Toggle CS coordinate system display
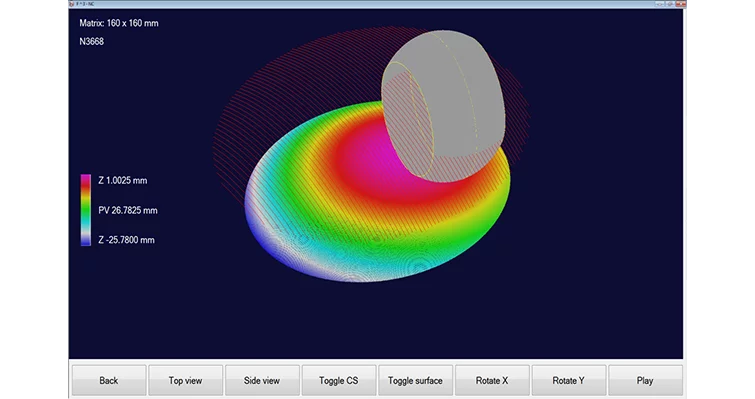This screenshot has height=399, width=755. tap(338, 380)
